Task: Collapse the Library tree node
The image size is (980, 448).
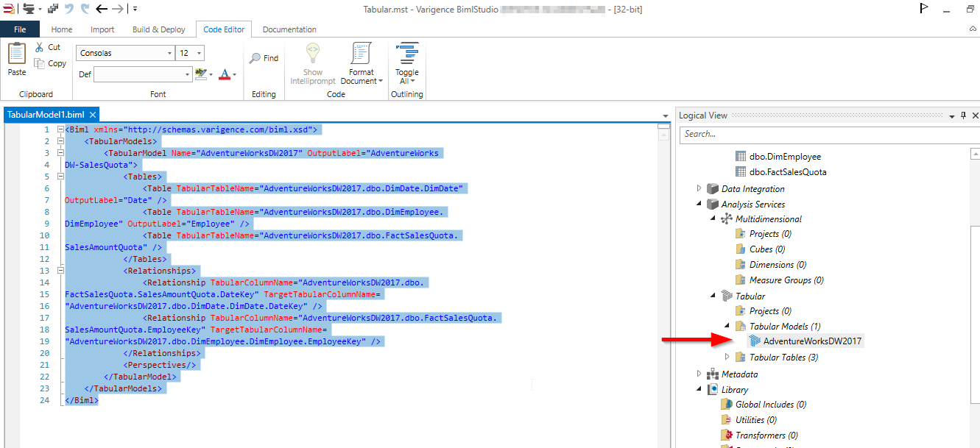Action: 699,390
